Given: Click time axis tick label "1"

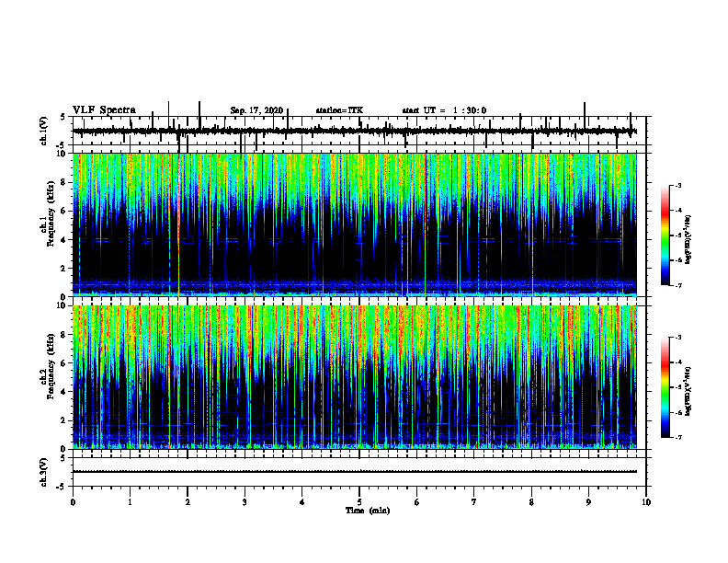Looking at the screenshot, I should [130, 502].
